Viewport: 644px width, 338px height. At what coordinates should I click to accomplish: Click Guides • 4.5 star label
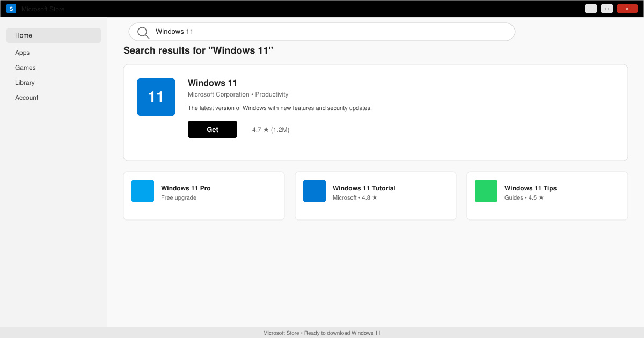(x=524, y=198)
